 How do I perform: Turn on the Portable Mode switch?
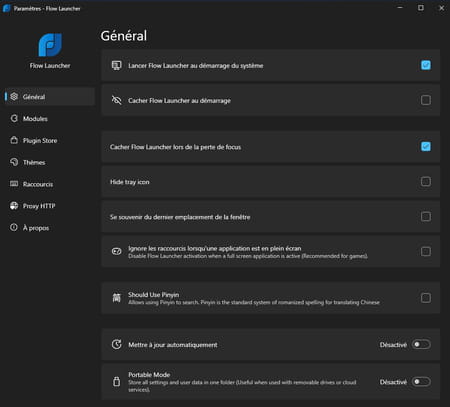click(x=421, y=382)
